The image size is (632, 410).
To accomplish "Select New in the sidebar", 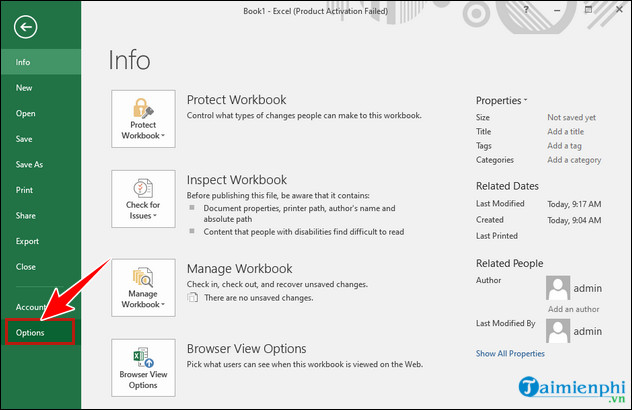I will click(x=41, y=87).
